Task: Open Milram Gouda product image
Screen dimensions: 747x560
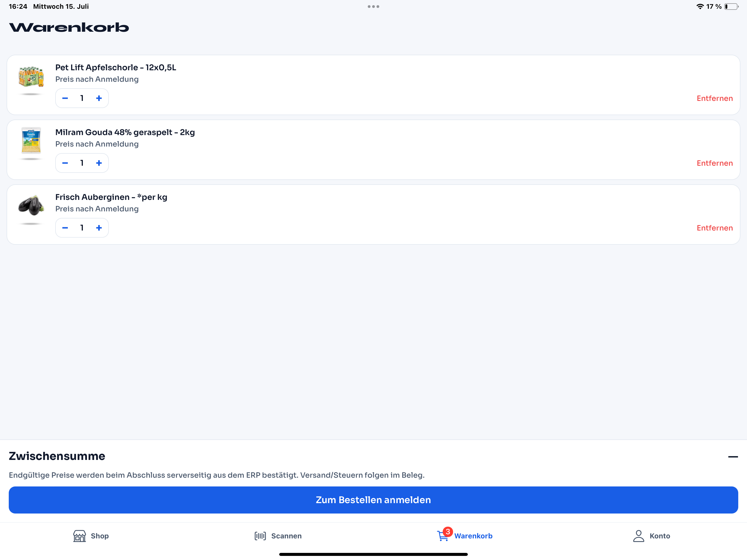Action: (x=31, y=141)
